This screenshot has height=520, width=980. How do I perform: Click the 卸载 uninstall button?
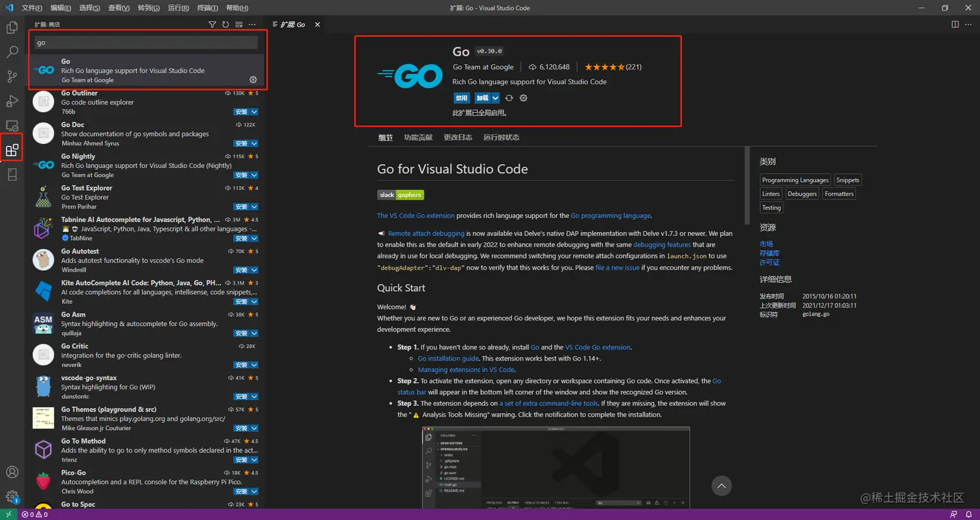pyautogui.click(x=482, y=98)
